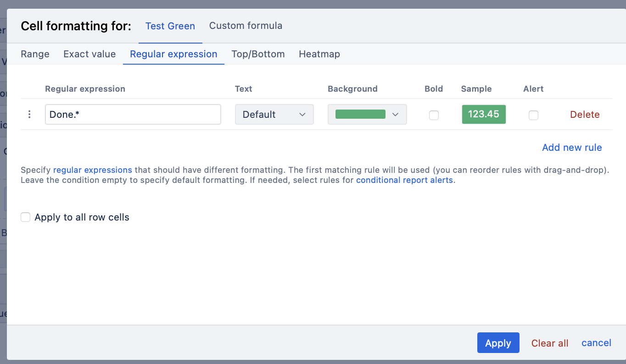Click the Regular expression column header
This screenshot has height=364, width=626.
point(85,89)
